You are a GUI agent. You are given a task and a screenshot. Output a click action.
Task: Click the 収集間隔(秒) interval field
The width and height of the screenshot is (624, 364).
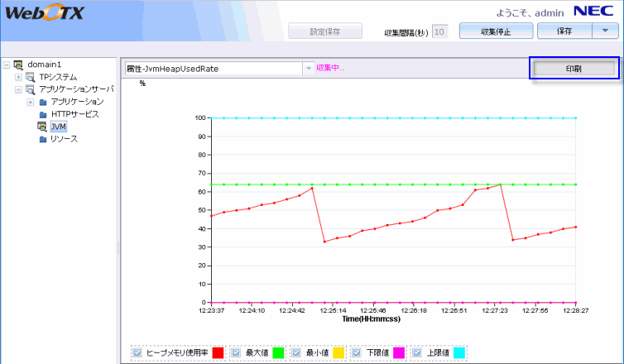pyautogui.click(x=440, y=31)
